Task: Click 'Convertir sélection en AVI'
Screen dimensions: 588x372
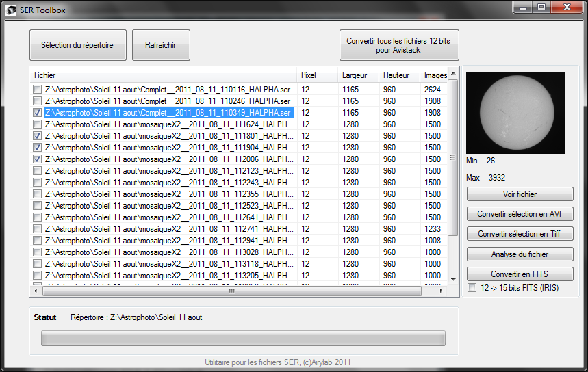Action: 520,214
